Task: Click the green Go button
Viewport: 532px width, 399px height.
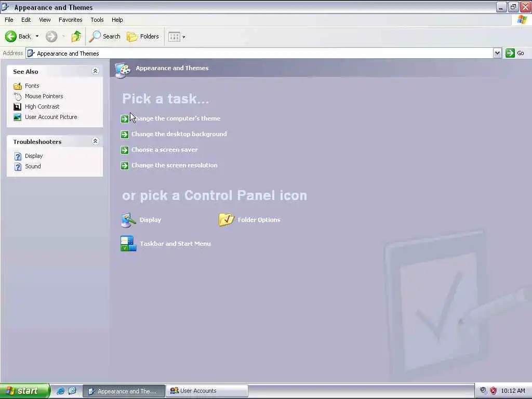Action: (515, 54)
